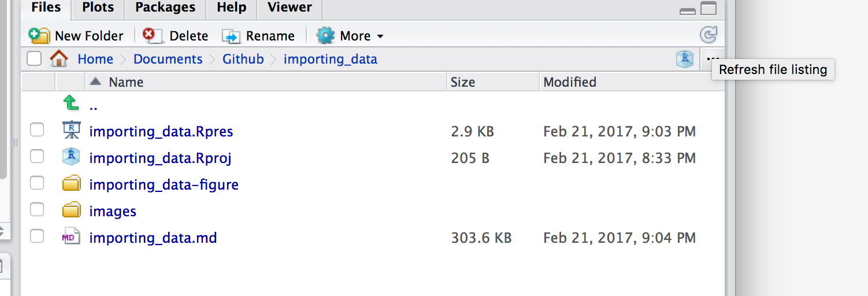
Task: Sort files by Modified column
Action: 570,82
